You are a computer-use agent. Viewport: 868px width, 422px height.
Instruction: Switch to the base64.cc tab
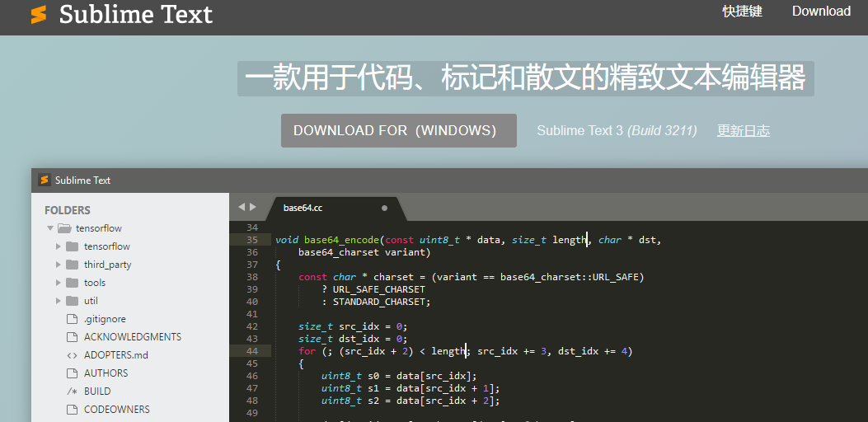coord(303,208)
